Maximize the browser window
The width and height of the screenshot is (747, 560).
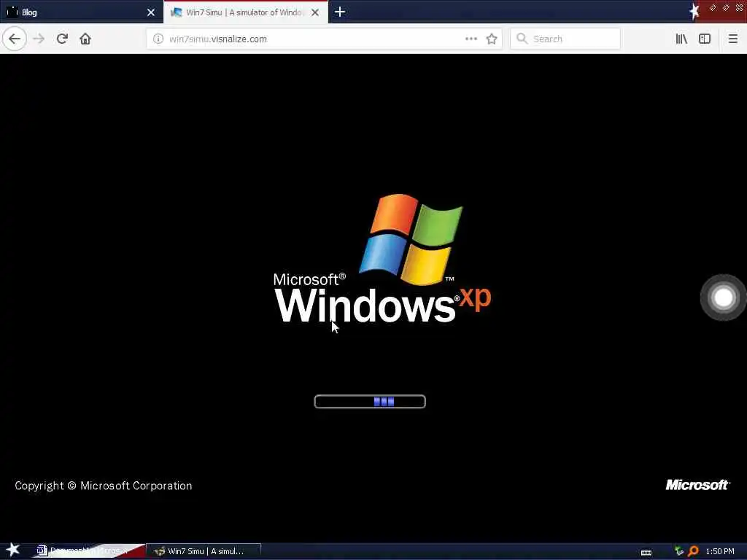pyautogui.click(x=726, y=7)
